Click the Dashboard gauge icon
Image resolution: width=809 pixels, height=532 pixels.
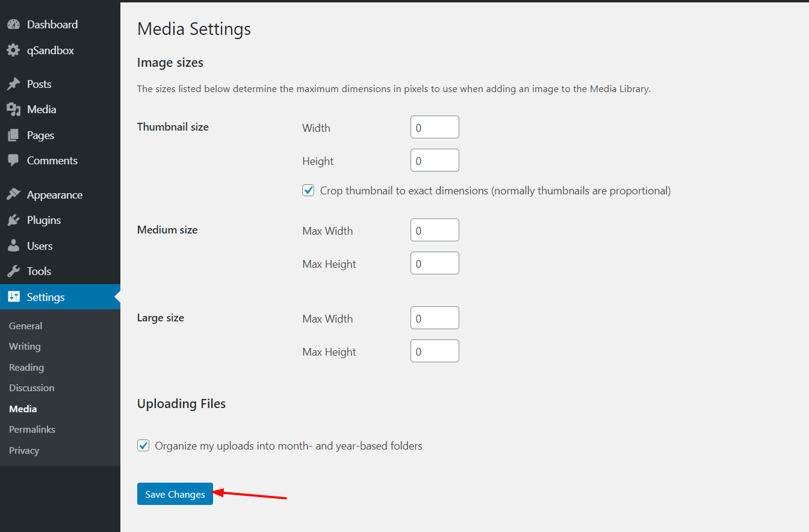[13, 25]
